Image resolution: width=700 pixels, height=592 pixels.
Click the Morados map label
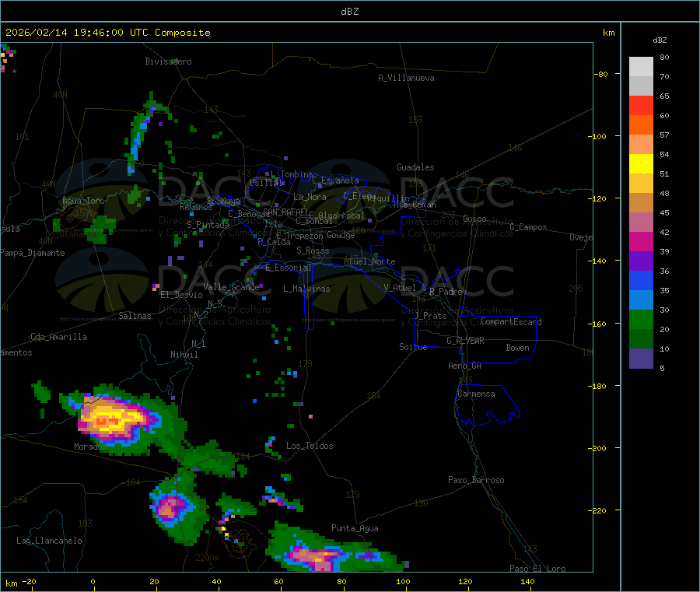[90, 447]
